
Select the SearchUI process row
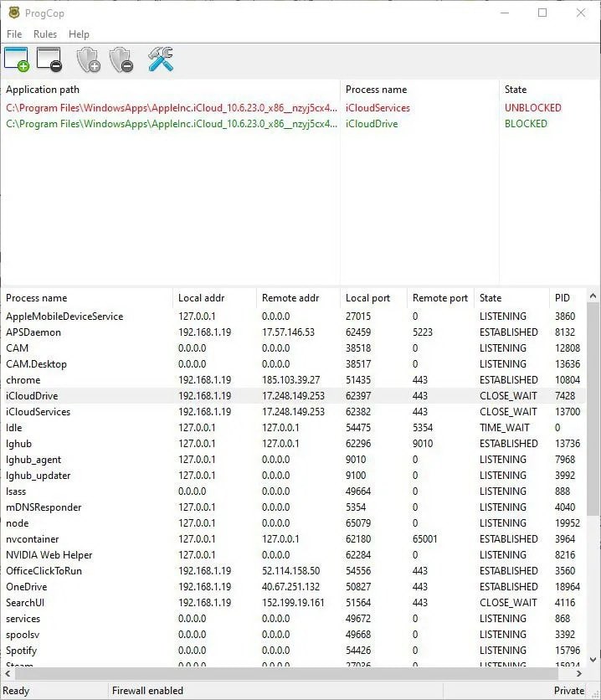(294, 603)
